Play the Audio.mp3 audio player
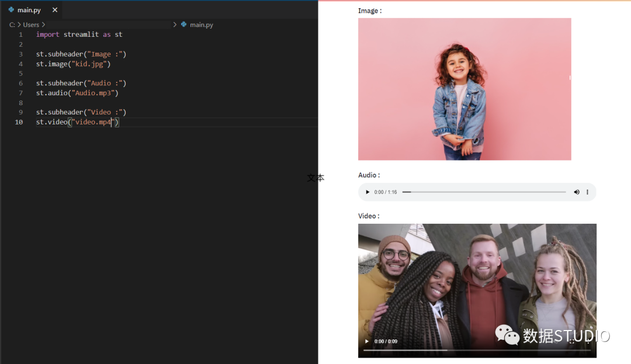Image resolution: width=631 pixels, height=364 pixels. (367, 192)
